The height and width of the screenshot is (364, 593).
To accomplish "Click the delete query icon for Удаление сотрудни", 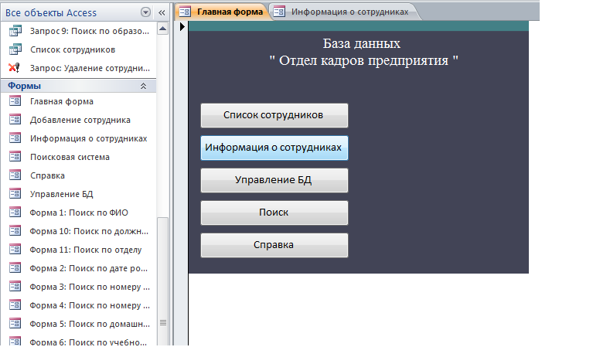I will tap(14, 68).
